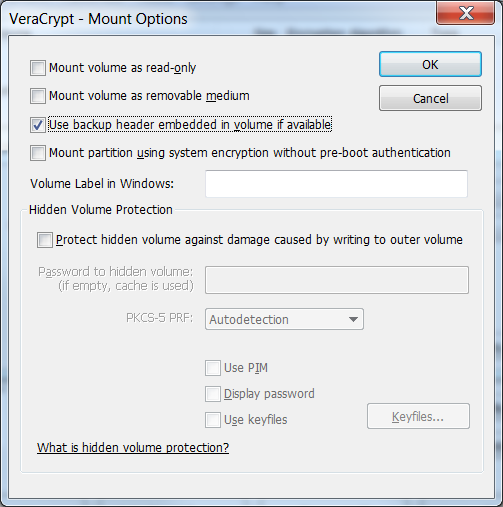
Task: Uncheck Use backup header embedded in volume
Action: 38,125
